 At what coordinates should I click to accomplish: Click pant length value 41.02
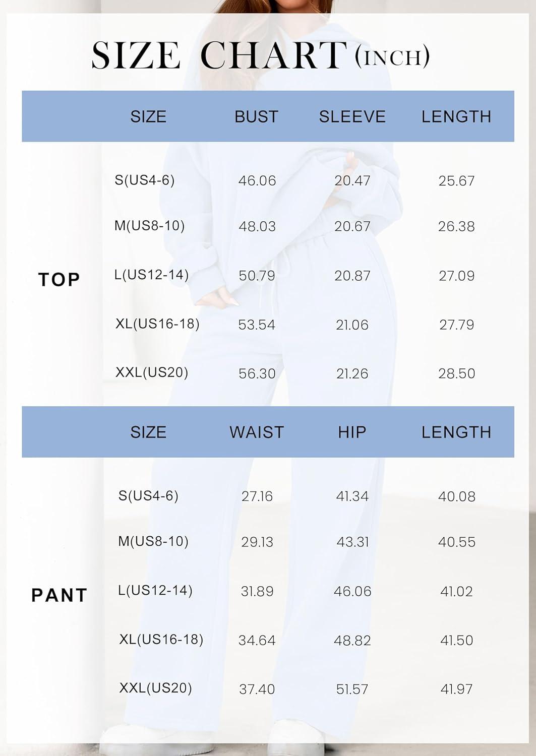(456, 591)
